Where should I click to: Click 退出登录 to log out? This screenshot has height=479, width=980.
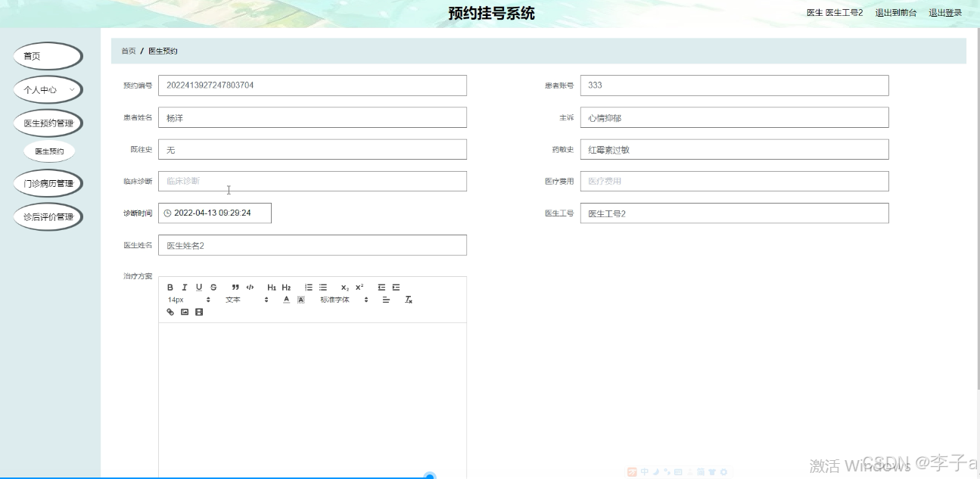coord(944,13)
